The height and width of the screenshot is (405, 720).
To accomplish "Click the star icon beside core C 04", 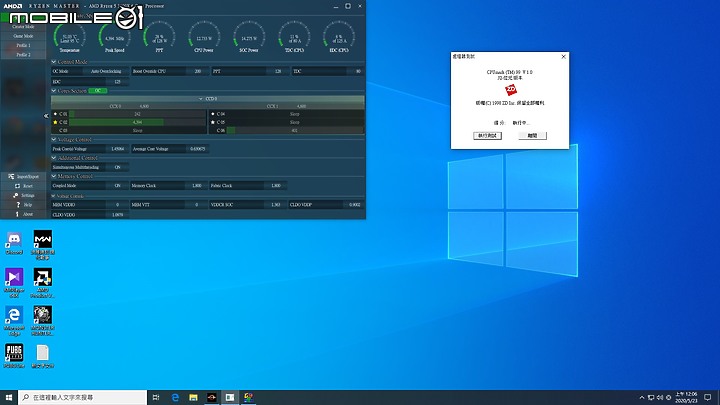I will 213,114.
